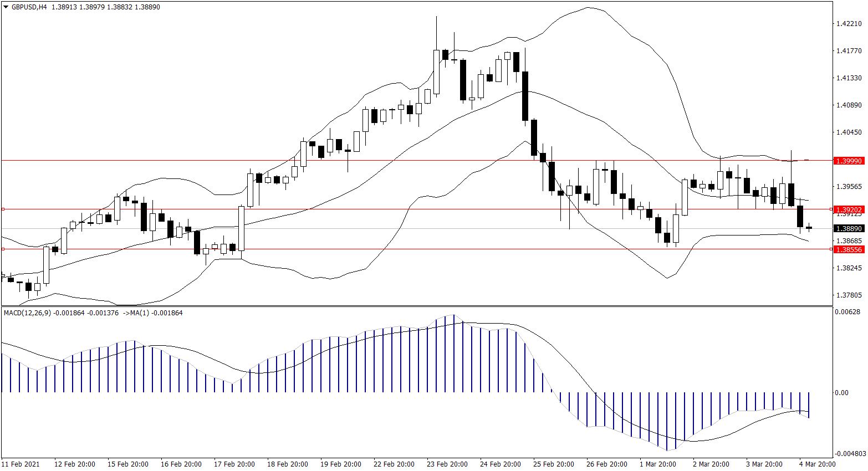Click the MACD(12,26,9) indicator label
This screenshot has width=868, height=471.
27,313
